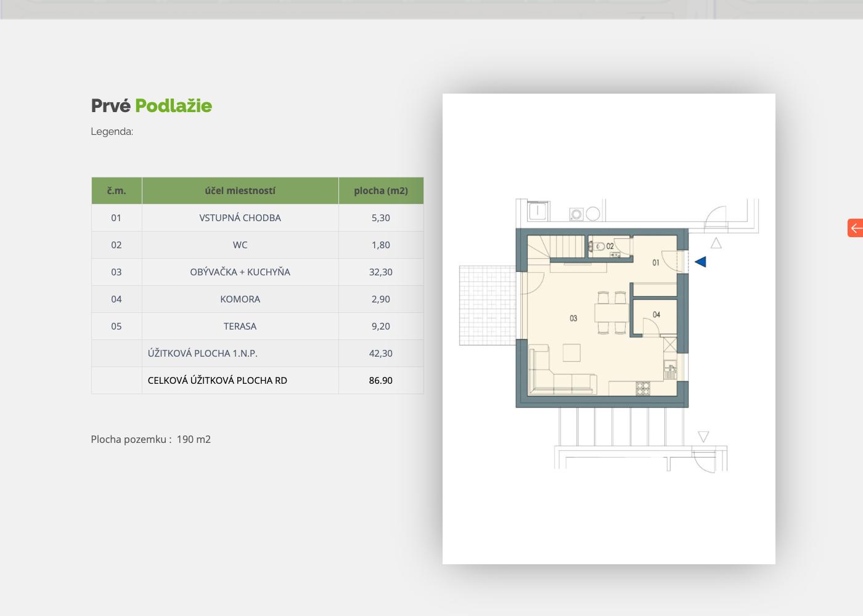The image size is (863, 616).
Task: Click the 'Plocha pozemku : 190 m2' text
Action: coord(151,439)
